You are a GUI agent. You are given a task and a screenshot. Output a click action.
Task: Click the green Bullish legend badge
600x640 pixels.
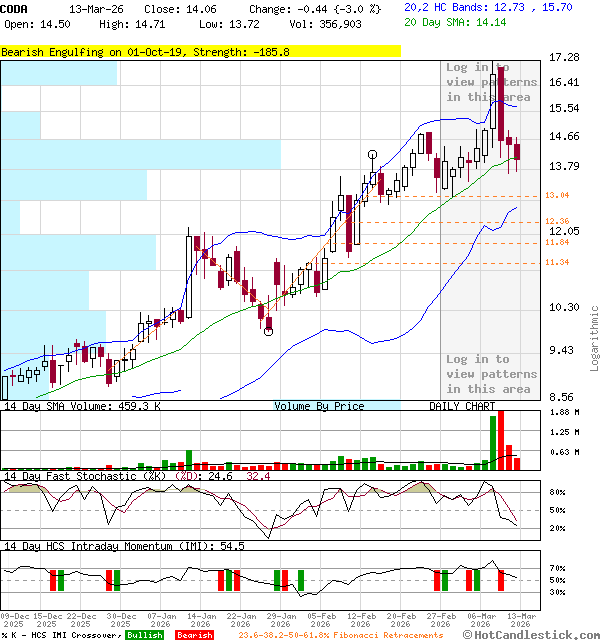145,635
